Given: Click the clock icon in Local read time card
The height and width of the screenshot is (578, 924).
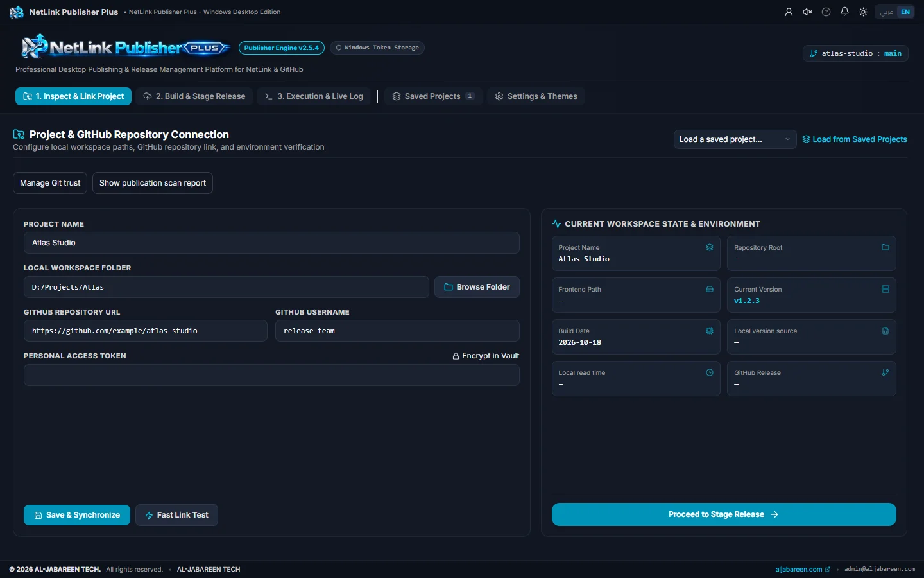Looking at the screenshot, I should (710, 372).
